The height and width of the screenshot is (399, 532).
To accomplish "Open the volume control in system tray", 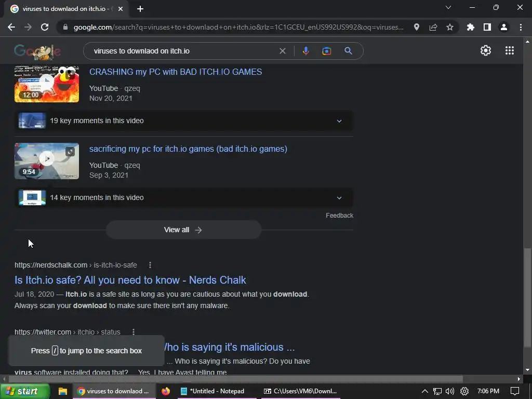I will tap(450, 391).
